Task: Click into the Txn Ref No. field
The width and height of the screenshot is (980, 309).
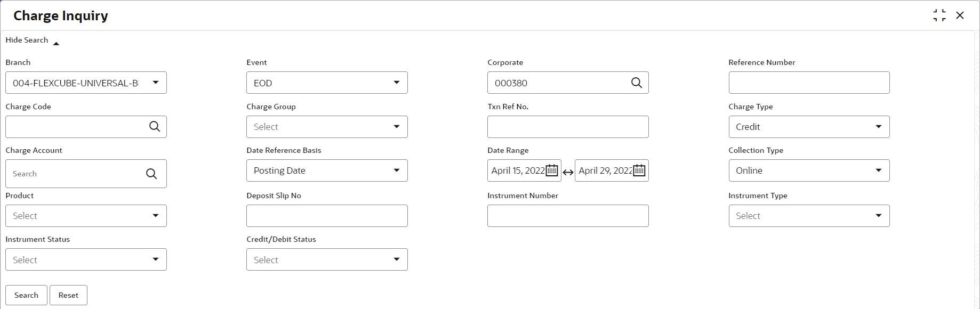Action: pyautogui.click(x=567, y=127)
